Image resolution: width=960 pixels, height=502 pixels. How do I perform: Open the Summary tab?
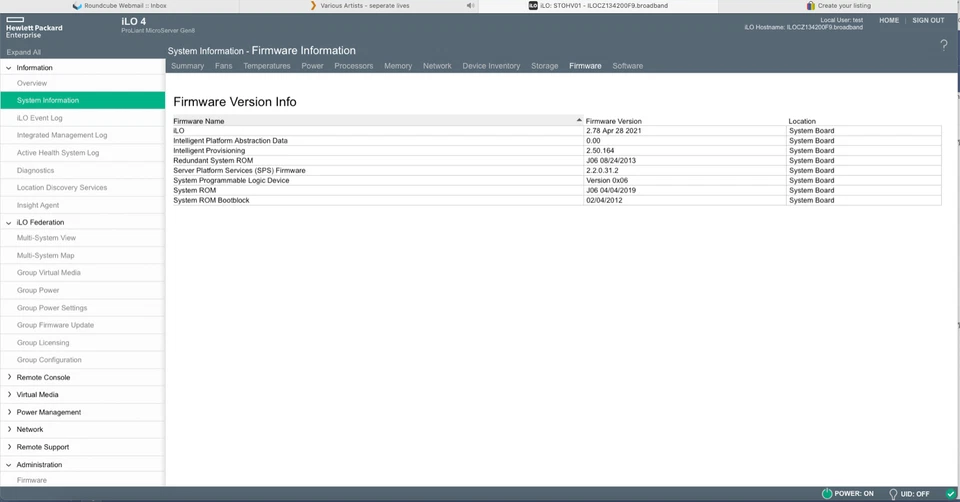click(187, 66)
